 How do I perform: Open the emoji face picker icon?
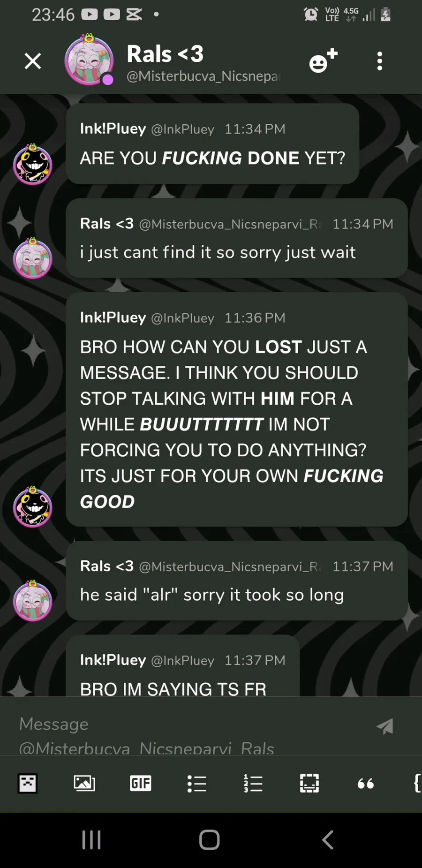pyautogui.click(x=28, y=783)
